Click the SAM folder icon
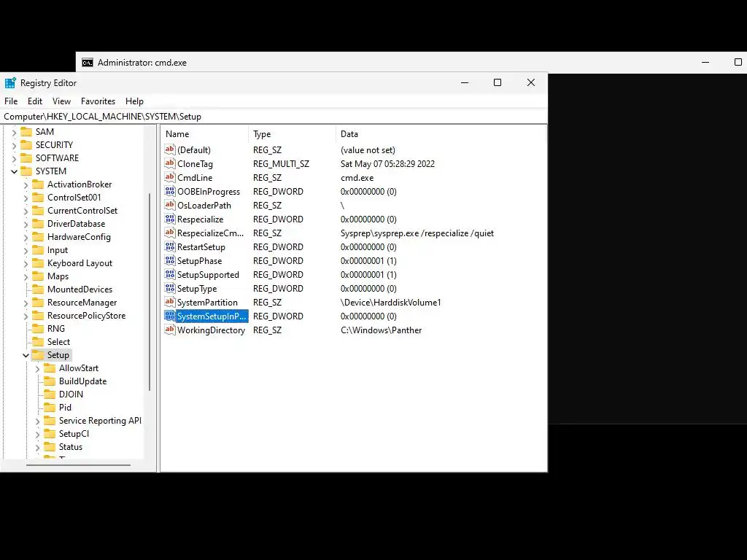 click(26, 132)
